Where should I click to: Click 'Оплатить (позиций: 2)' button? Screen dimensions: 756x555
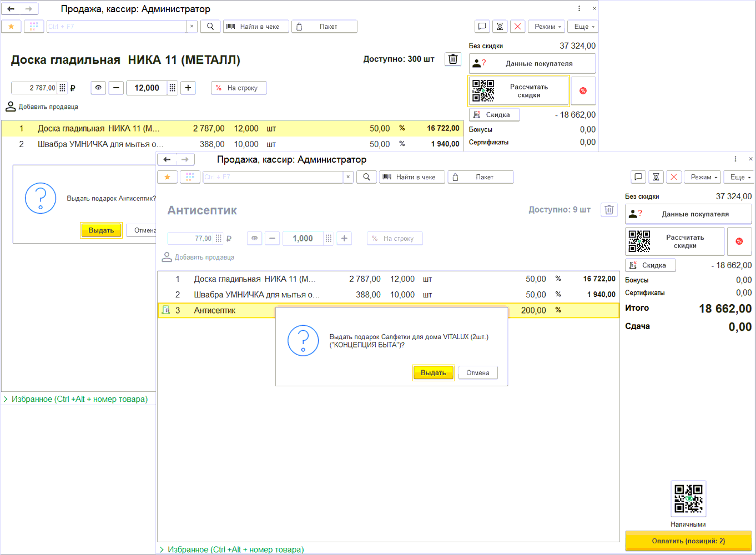point(688,541)
